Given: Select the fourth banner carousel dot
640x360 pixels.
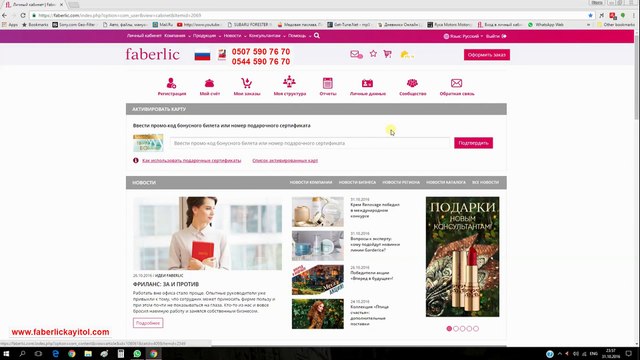Looking at the screenshot, I should pyautogui.click(x=469, y=329).
